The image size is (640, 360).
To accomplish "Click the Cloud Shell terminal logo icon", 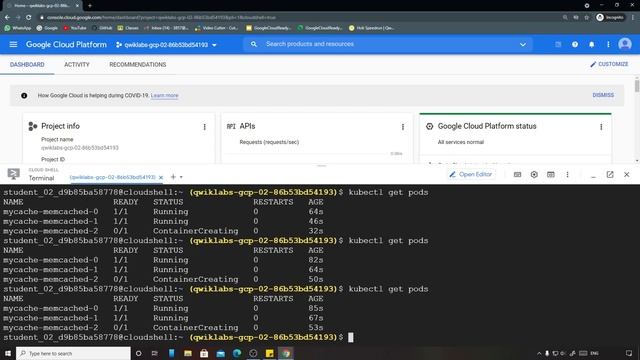I will tap(13, 174).
